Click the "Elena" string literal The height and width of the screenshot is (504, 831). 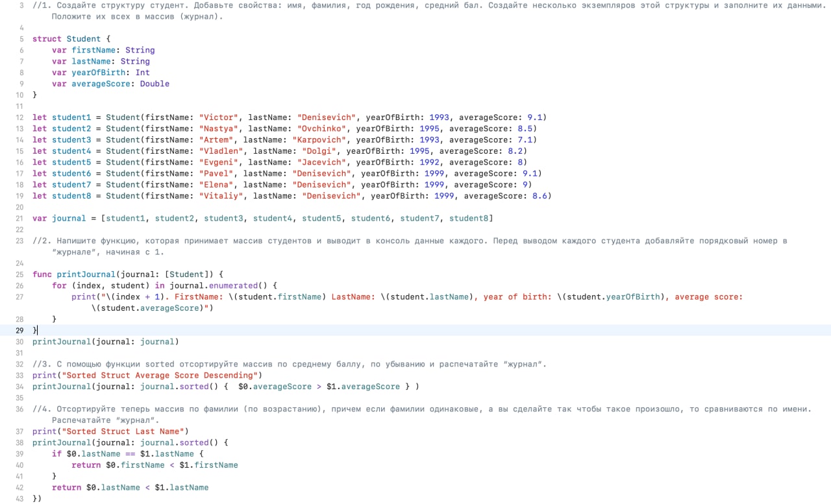point(217,184)
